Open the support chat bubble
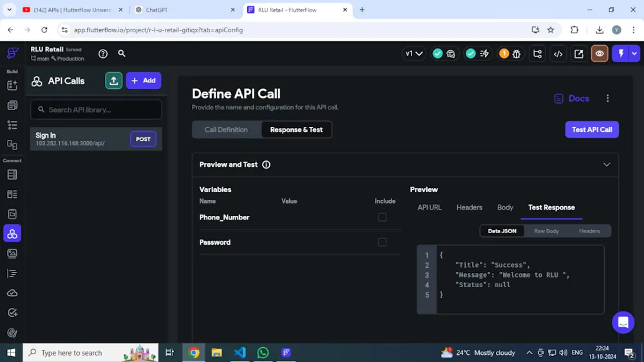Screen dimensions: 644x362 click(623, 323)
